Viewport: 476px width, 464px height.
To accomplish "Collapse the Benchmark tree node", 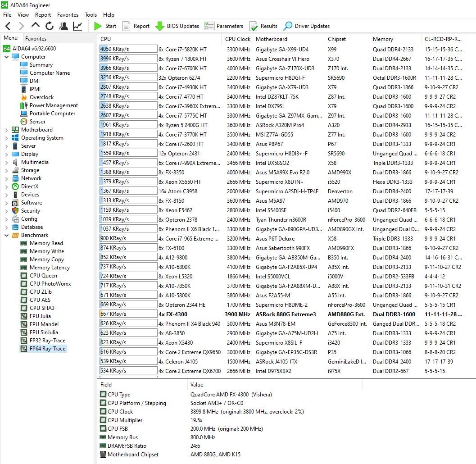I will point(6,235).
